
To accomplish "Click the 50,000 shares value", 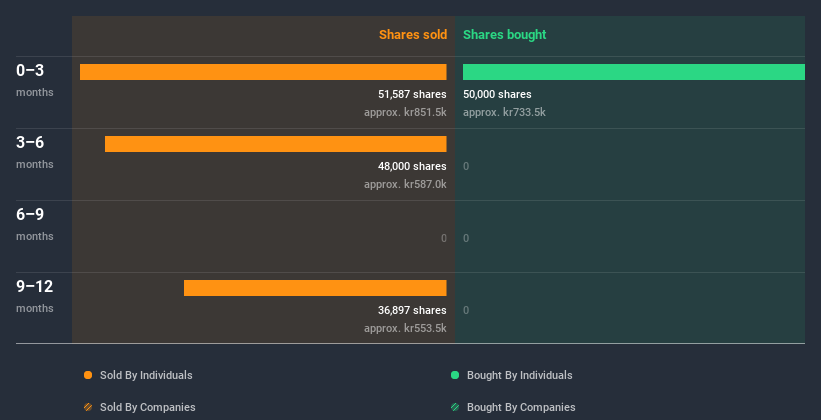I will (497, 94).
